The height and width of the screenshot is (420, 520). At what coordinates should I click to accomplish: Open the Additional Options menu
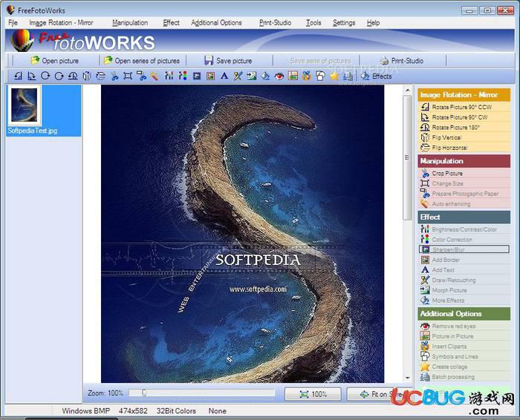[216, 23]
